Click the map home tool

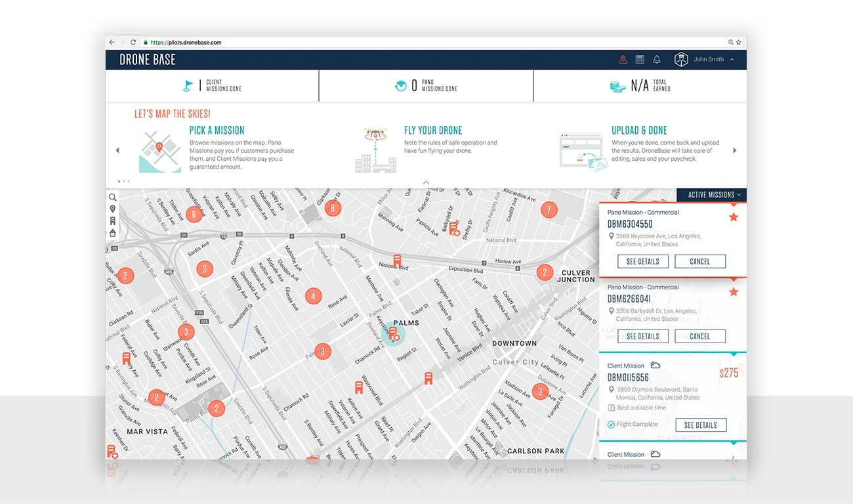click(113, 233)
